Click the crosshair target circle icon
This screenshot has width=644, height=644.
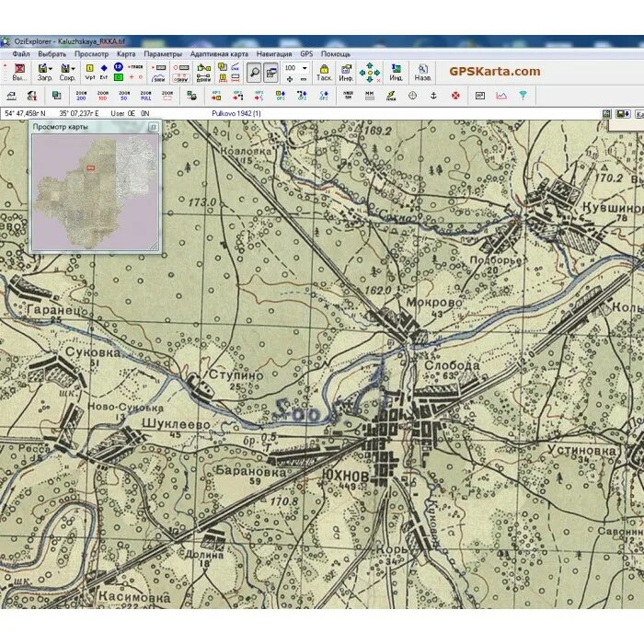click(x=412, y=96)
